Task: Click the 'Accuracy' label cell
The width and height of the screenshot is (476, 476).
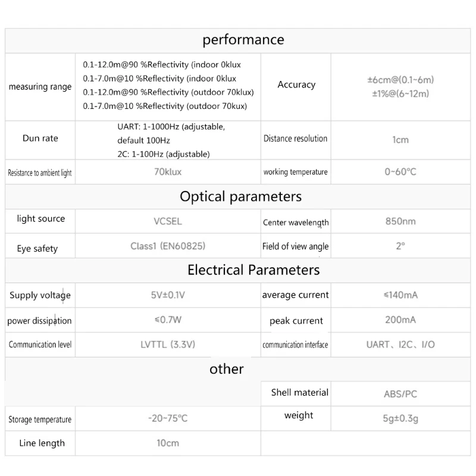Action: click(x=296, y=84)
